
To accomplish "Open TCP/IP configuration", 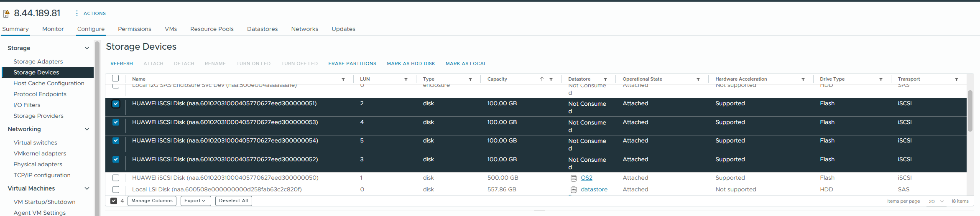I will pos(42,175).
